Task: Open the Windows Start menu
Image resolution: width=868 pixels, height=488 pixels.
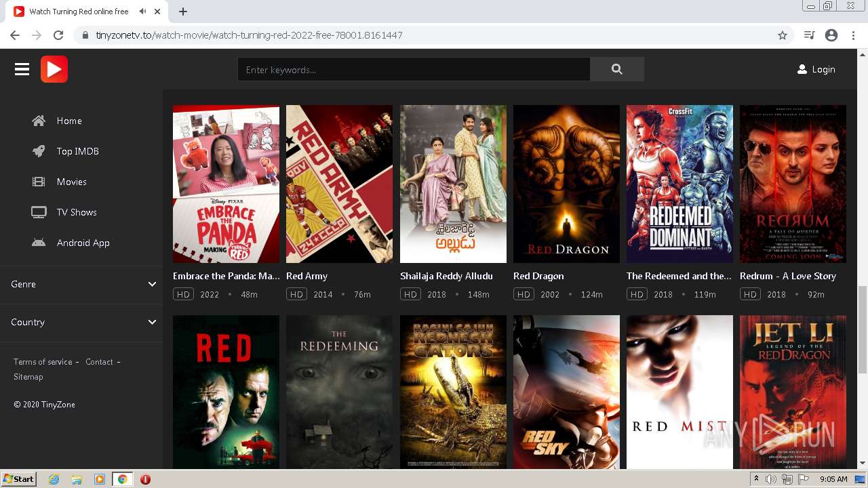Action: click(x=18, y=479)
